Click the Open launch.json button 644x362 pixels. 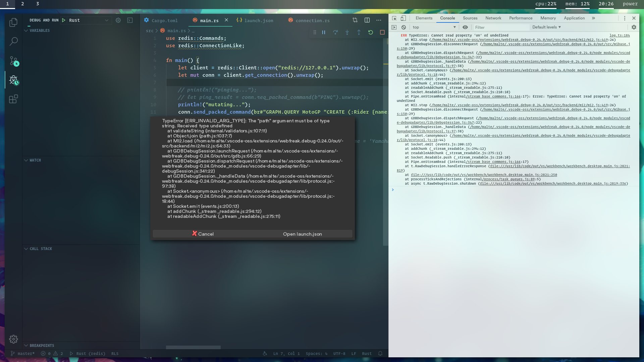click(x=302, y=234)
